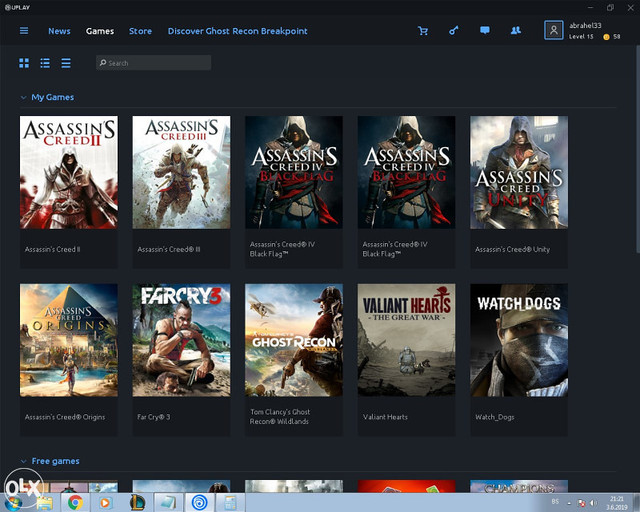Click the 'Assassin's Creed® Unity' title text

(x=512, y=249)
